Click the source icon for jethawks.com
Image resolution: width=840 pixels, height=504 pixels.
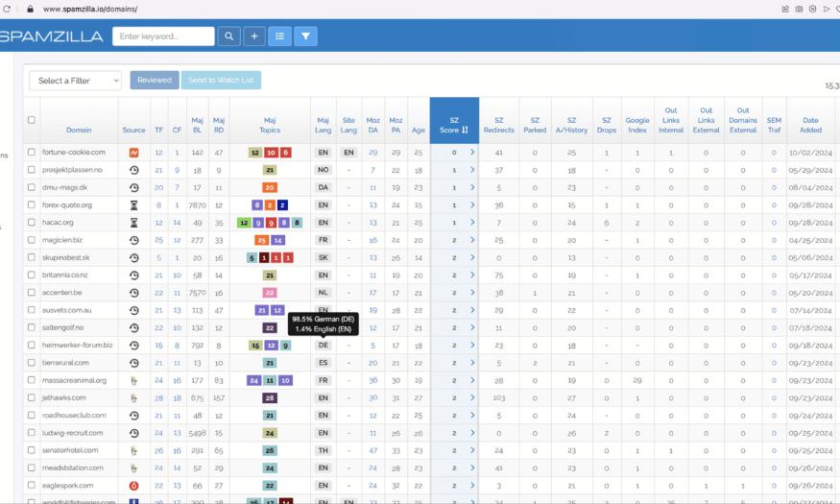click(x=134, y=398)
